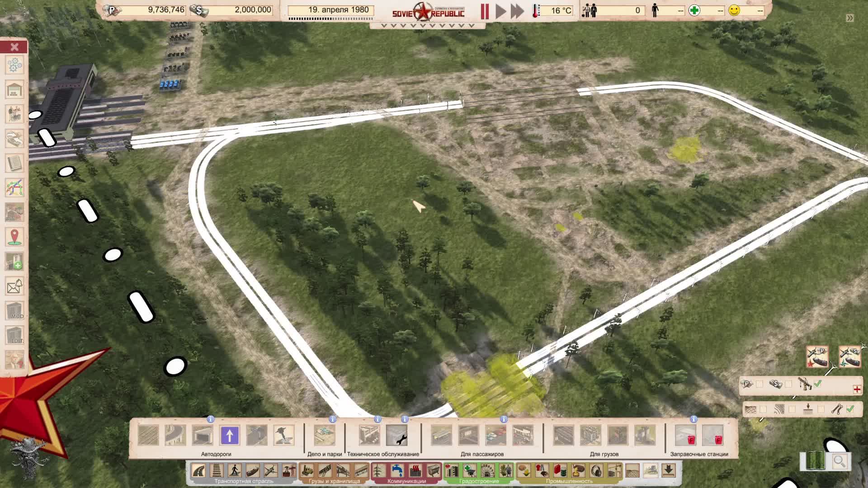The width and height of the screenshot is (868, 488).
Task: Uncheck the crane construction checkbox
Action: point(817,384)
